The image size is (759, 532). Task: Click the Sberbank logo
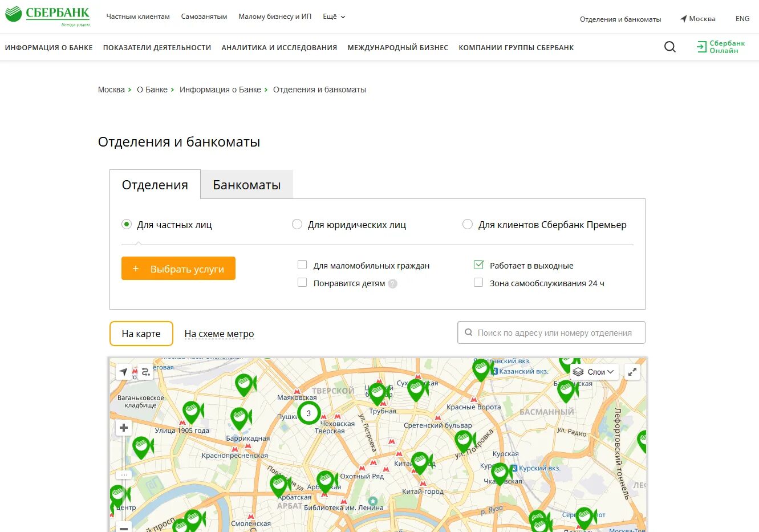pyautogui.click(x=48, y=16)
